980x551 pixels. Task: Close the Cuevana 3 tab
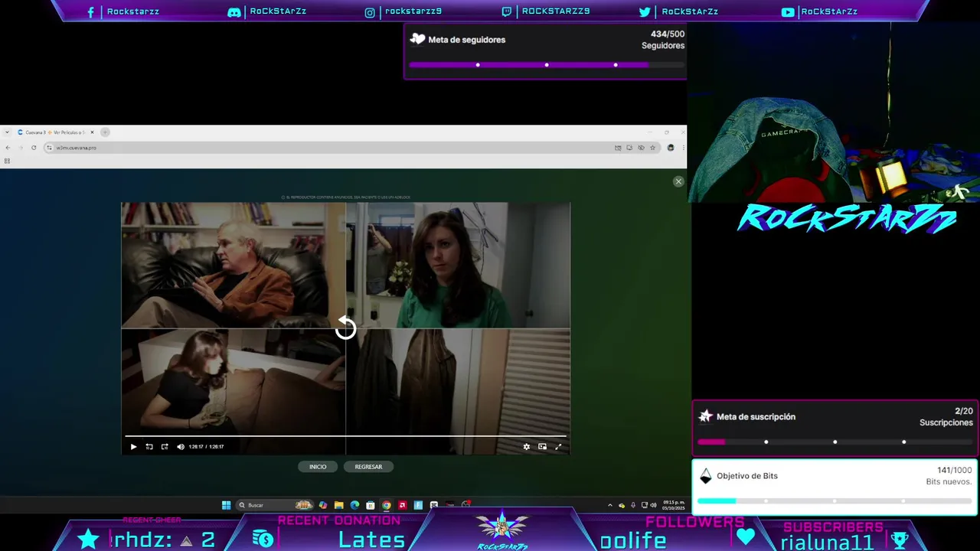click(x=92, y=132)
